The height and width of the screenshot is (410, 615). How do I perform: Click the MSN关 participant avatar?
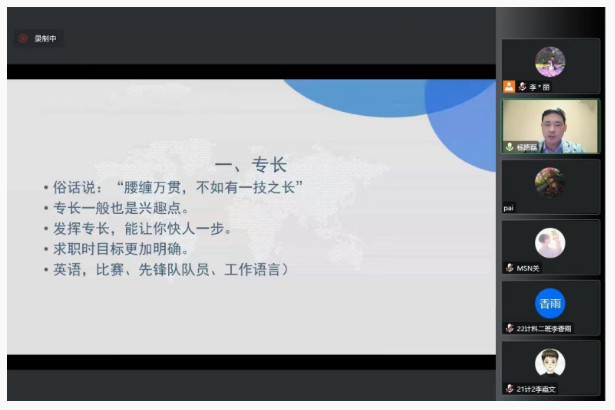coord(550,242)
